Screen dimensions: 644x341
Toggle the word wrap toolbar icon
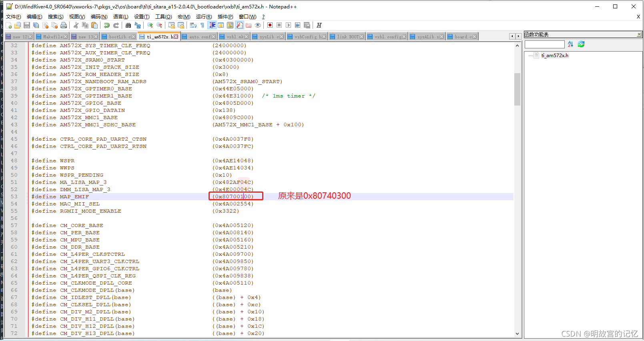click(193, 25)
